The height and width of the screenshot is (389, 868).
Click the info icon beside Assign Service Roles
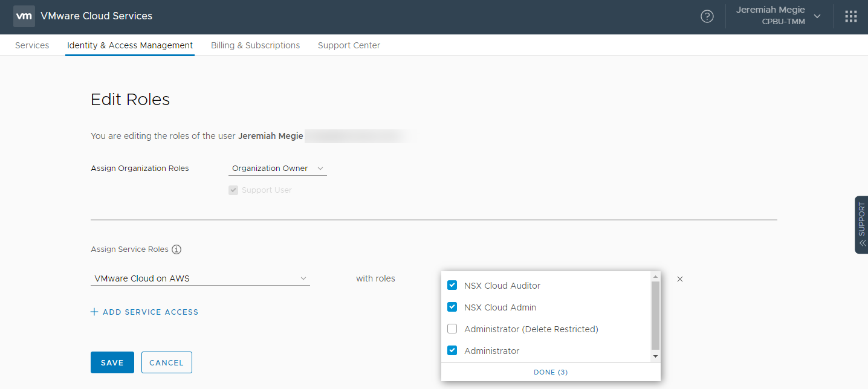[x=177, y=249]
